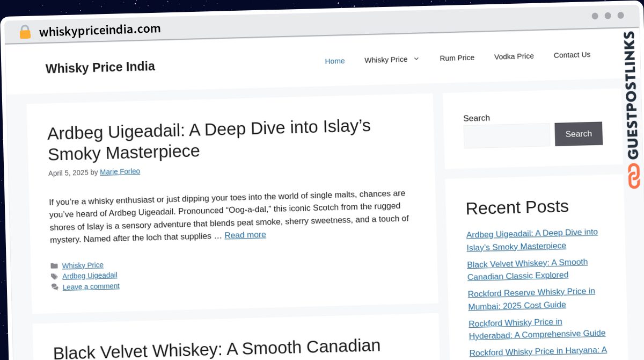This screenshot has width=644, height=360.
Task: Click the whiskypriceindia.com address text
Action: pos(100,30)
